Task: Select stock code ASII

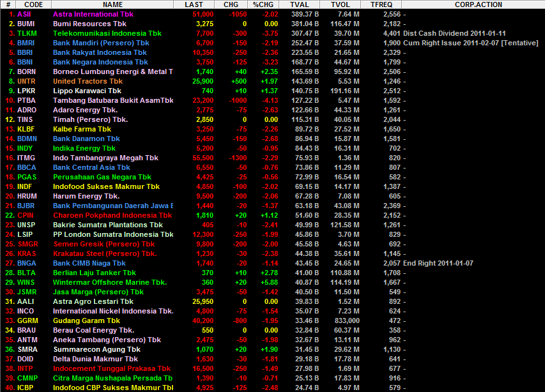Action: (24, 14)
